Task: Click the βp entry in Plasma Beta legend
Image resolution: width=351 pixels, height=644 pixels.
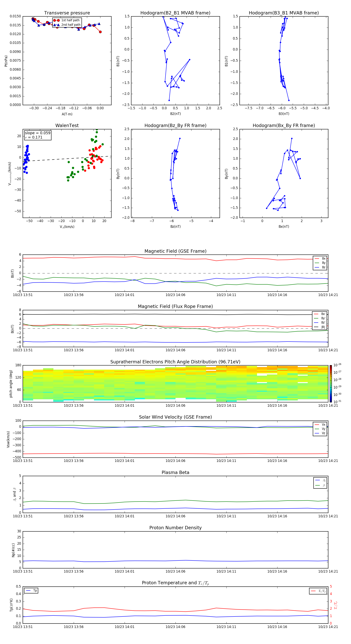Action: tap(321, 480)
